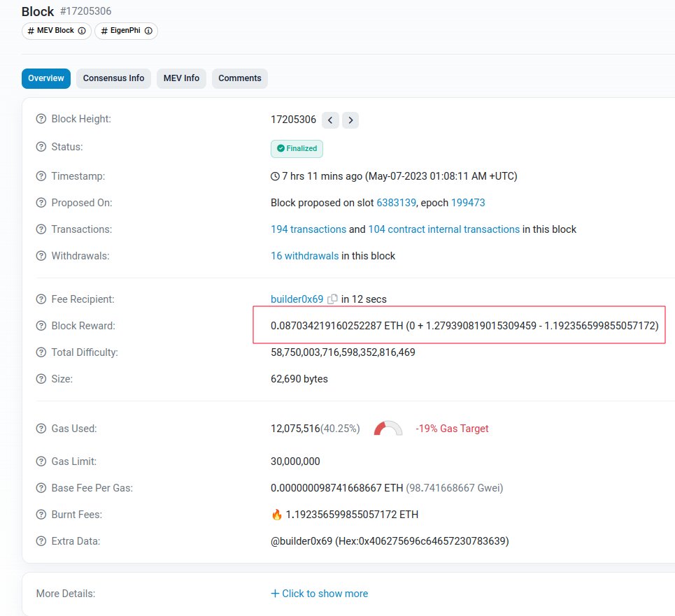Expand More Details with Click to show more
This screenshot has height=616, width=675.
[320, 594]
